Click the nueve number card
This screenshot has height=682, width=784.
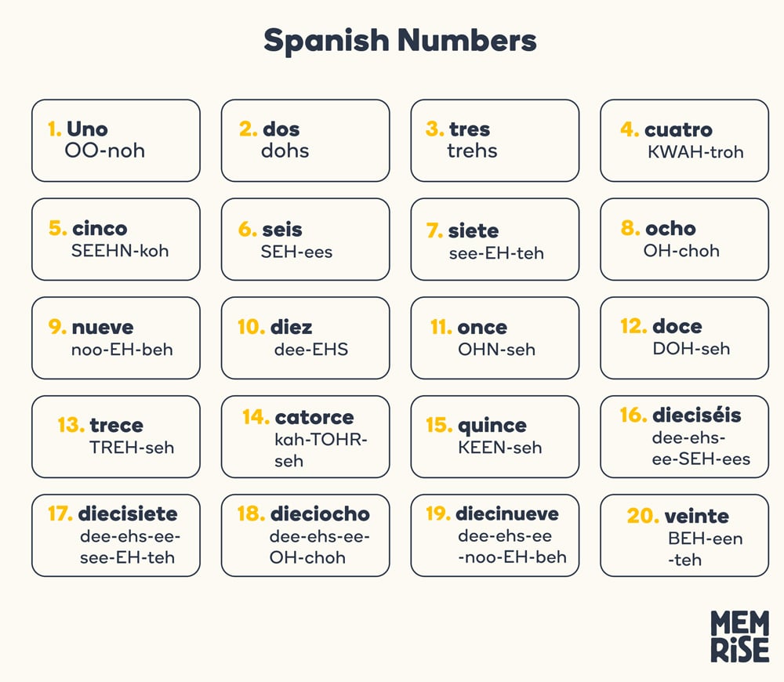(x=116, y=338)
